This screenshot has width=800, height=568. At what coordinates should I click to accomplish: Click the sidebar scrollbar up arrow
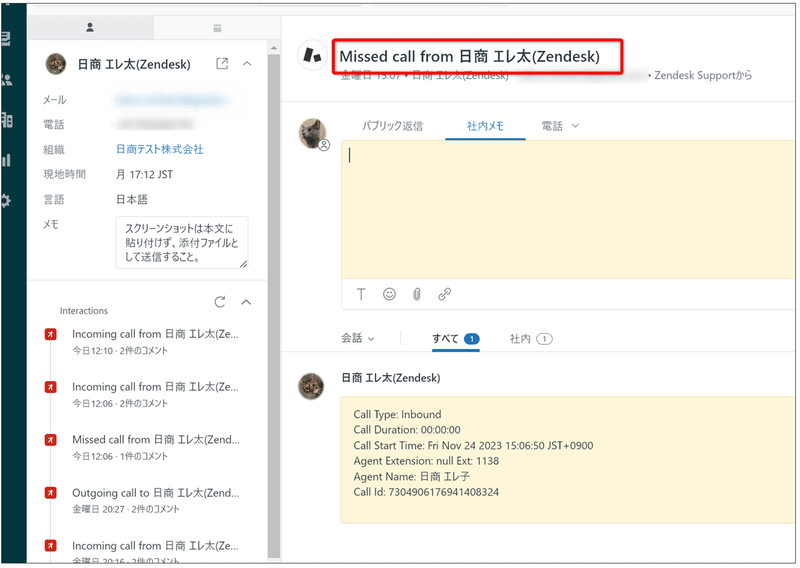pos(274,48)
